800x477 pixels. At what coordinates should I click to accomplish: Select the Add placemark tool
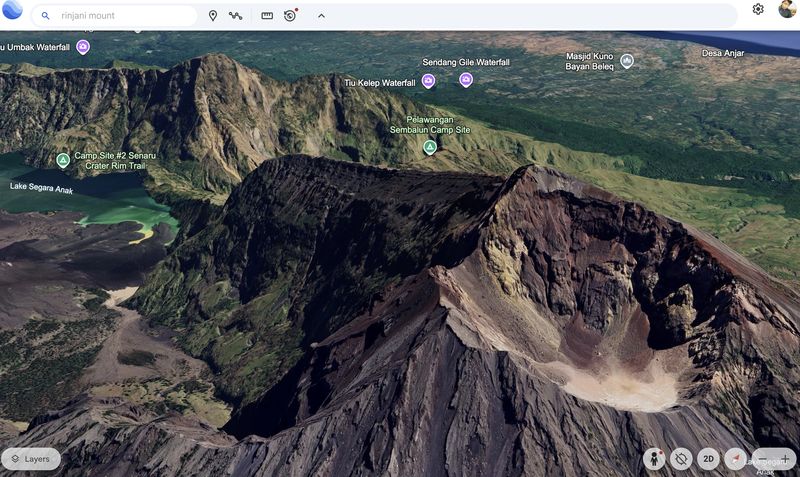click(x=213, y=16)
